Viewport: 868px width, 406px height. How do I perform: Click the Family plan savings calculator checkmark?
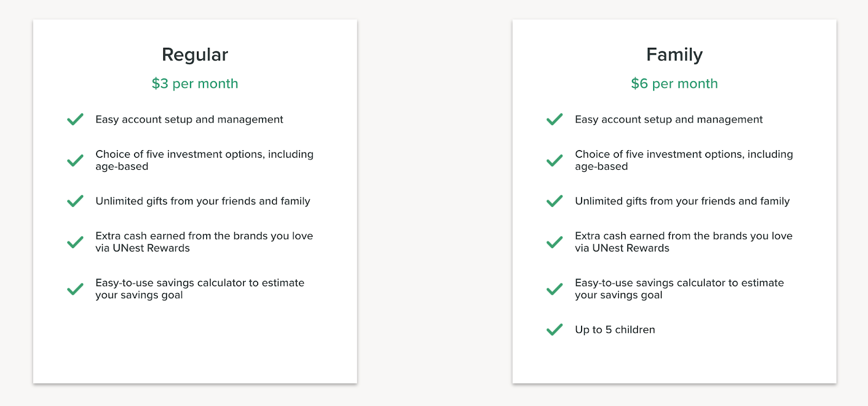[x=554, y=289]
